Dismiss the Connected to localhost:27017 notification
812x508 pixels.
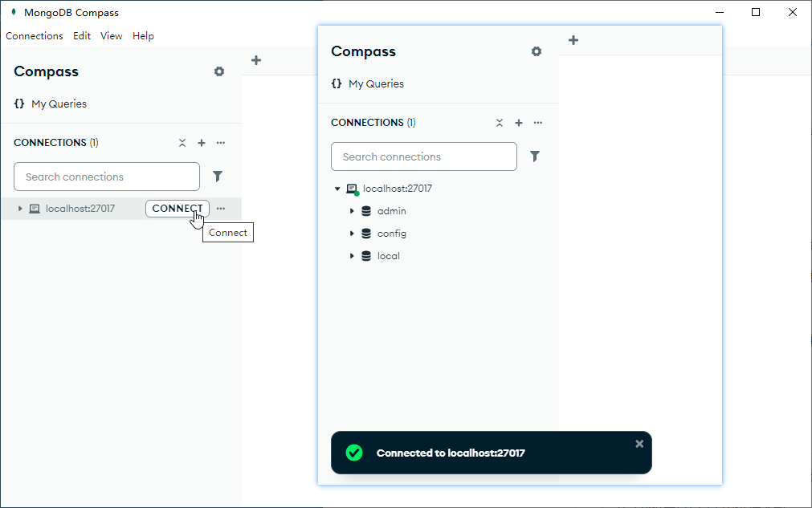pyautogui.click(x=639, y=444)
